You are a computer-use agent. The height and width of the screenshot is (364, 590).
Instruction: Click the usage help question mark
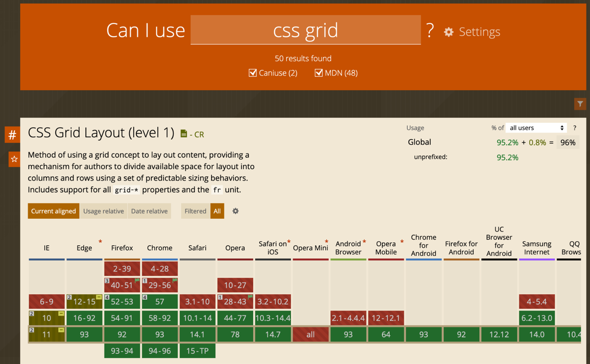574,128
